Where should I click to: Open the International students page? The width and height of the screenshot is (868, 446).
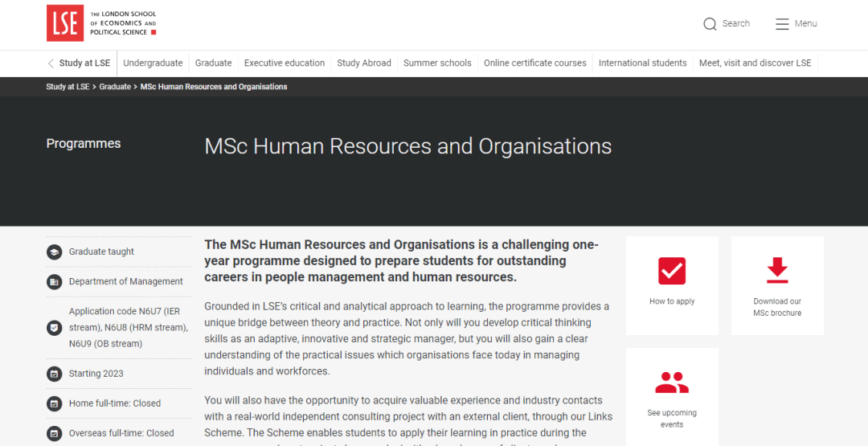[x=642, y=63]
